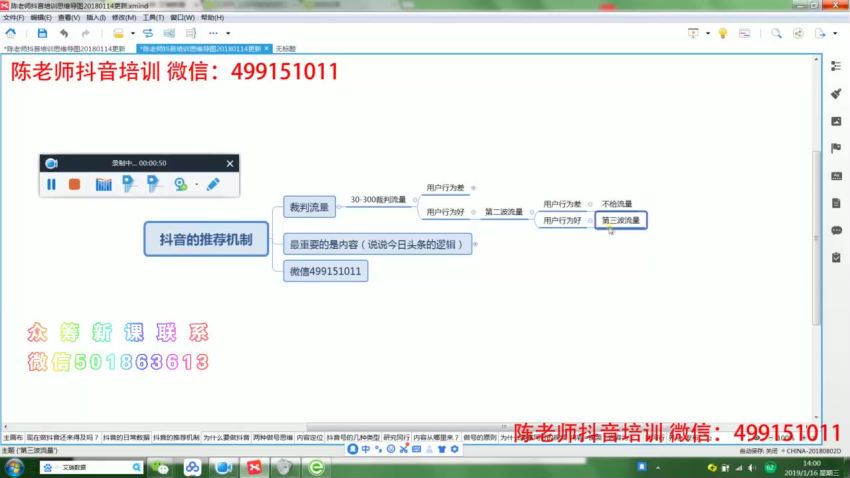
Task: Open WeChat from the taskbar
Action: pos(159,467)
